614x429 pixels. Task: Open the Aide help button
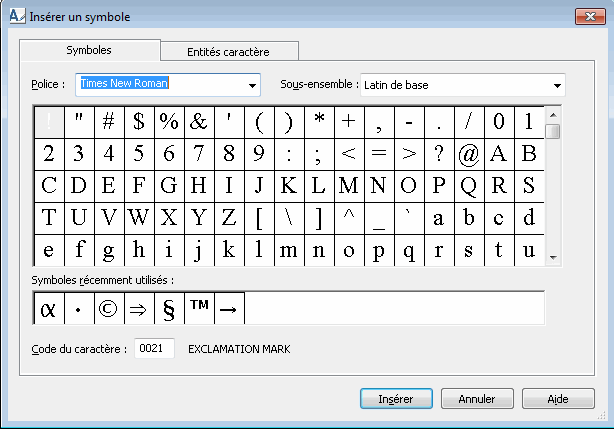click(558, 398)
